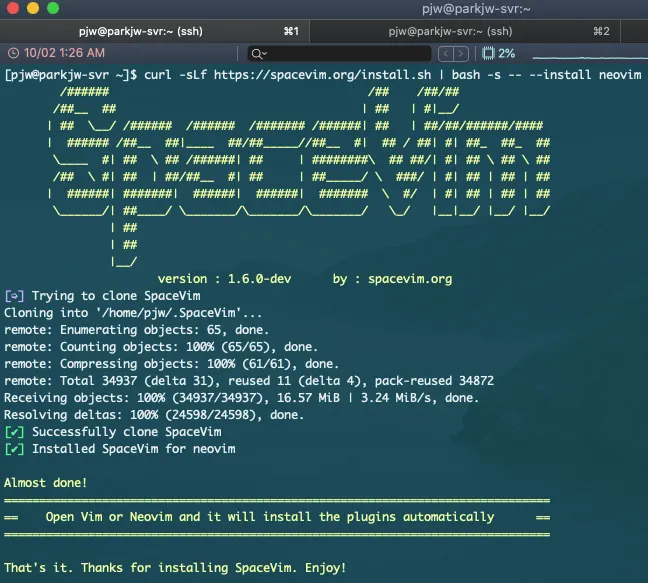Click the yellow minimize window button
648x583 pixels.
coord(33,8)
